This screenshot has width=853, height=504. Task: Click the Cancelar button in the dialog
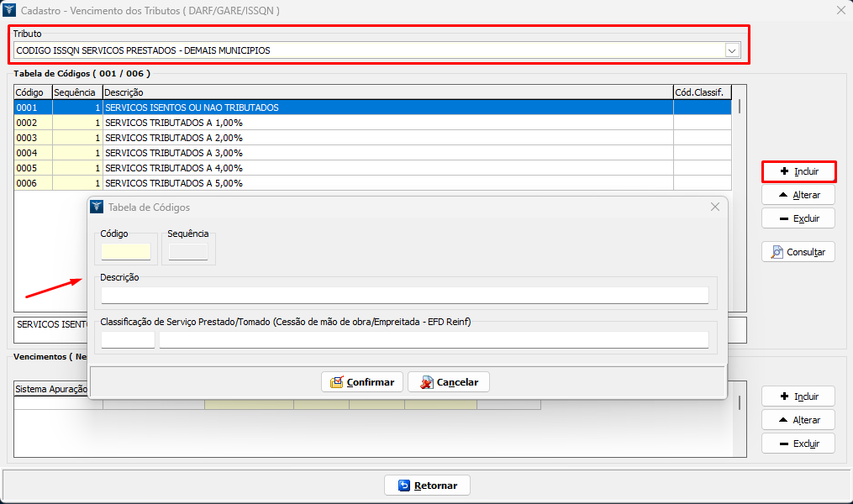[x=449, y=382]
